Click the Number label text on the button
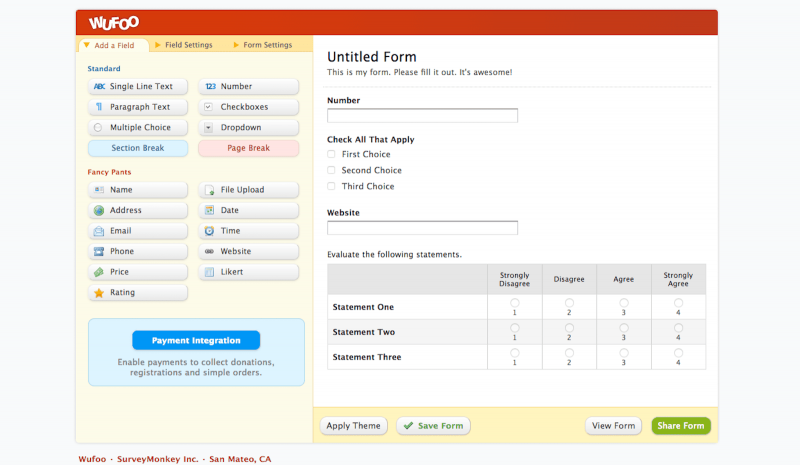800x465 pixels. 236,87
